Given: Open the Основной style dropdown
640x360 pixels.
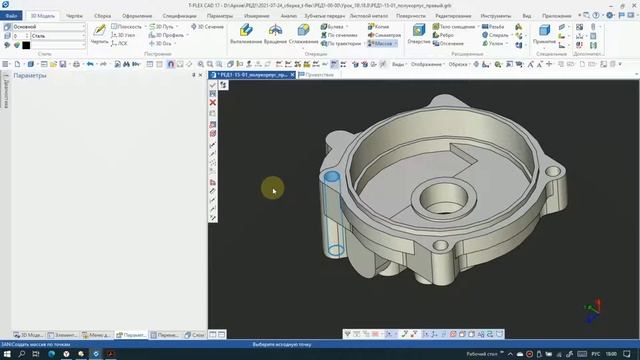Looking at the screenshot, I should (x=49, y=27).
